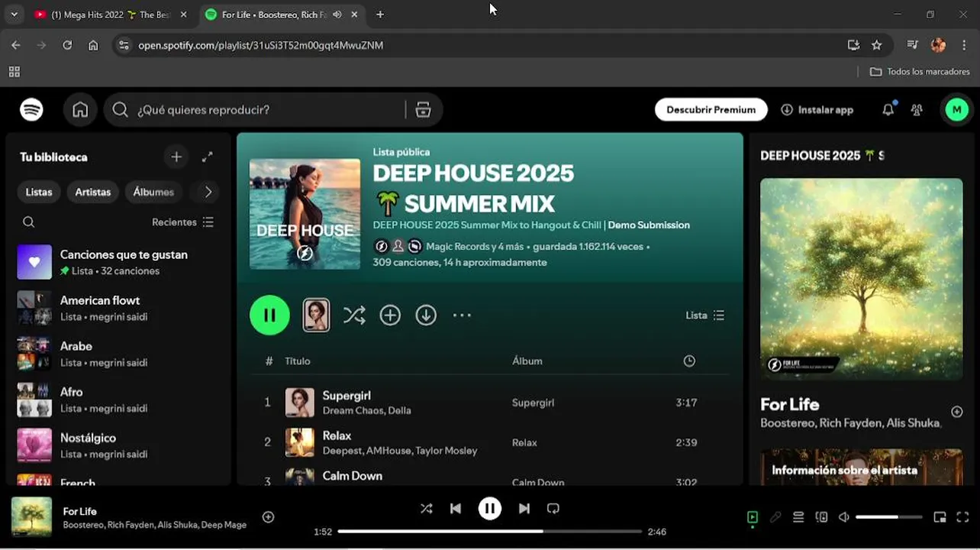This screenshot has height=550, width=980.
Task: Toggle shuffle in bottom player controls
Action: click(426, 508)
